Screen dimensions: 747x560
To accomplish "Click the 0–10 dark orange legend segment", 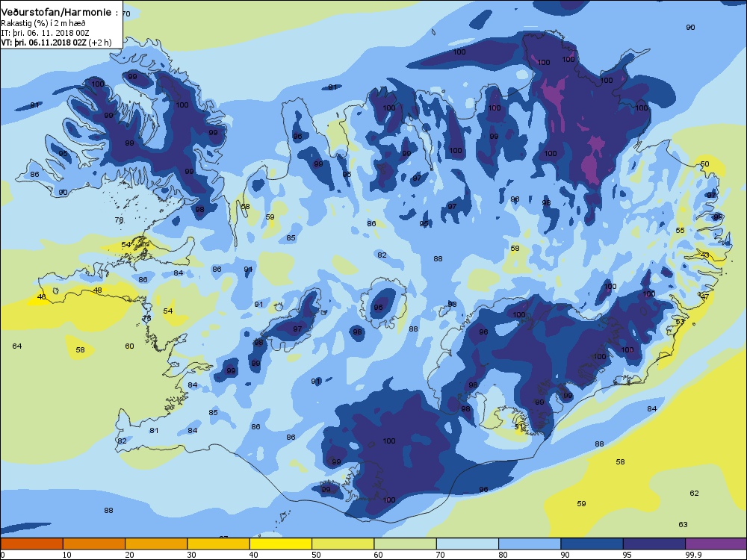I will (x=31, y=544).
